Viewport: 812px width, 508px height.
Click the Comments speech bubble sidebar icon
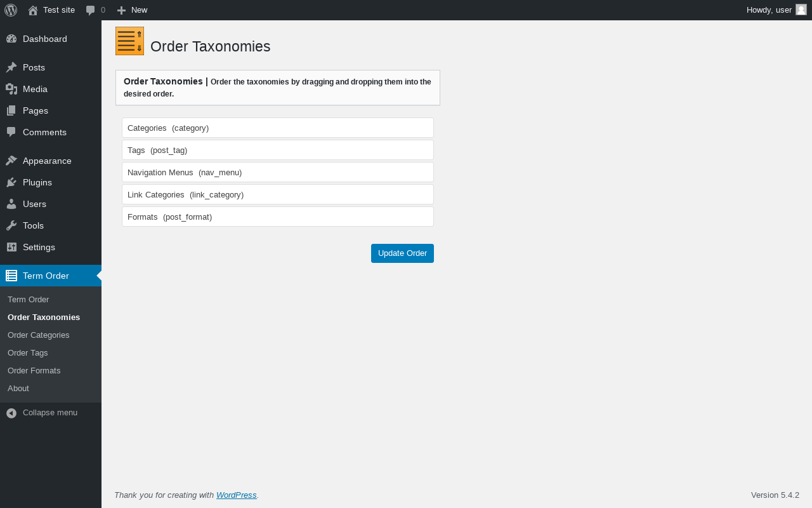[11, 132]
